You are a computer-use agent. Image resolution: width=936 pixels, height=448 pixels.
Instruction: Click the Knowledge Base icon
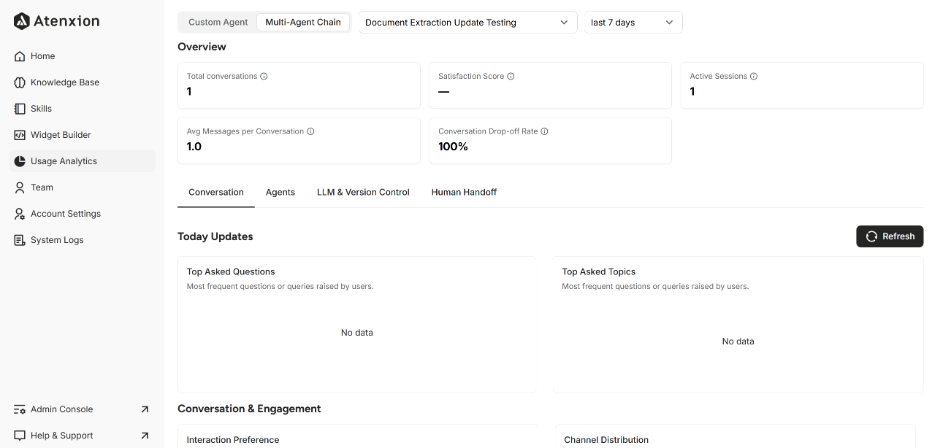pos(19,82)
